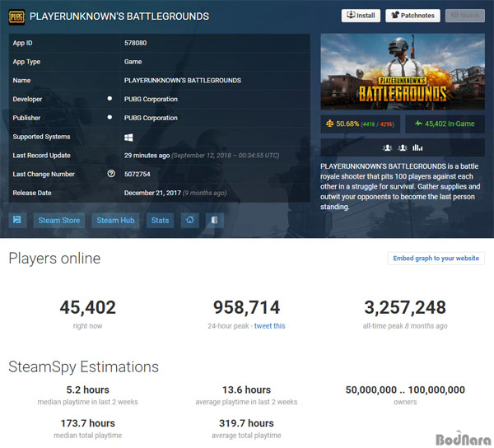Click the 50.68% review score

pyautogui.click(x=347, y=124)
